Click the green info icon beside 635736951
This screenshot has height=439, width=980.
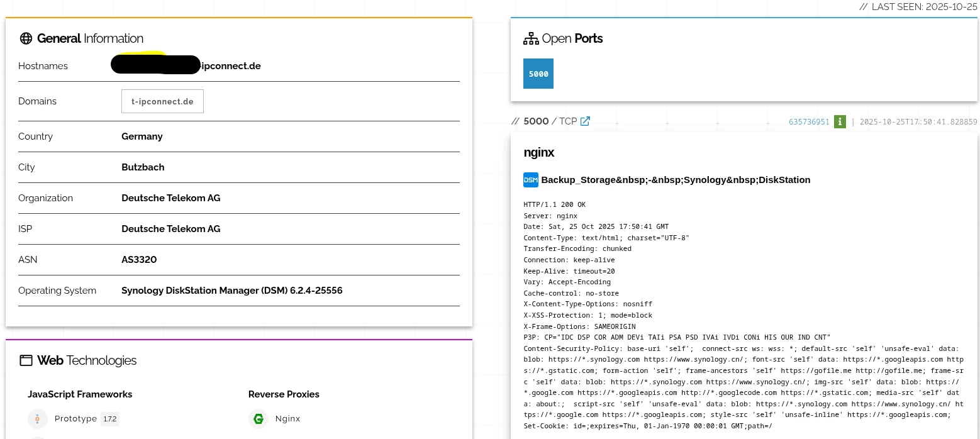pyautogui.click(x=840, y=122)
